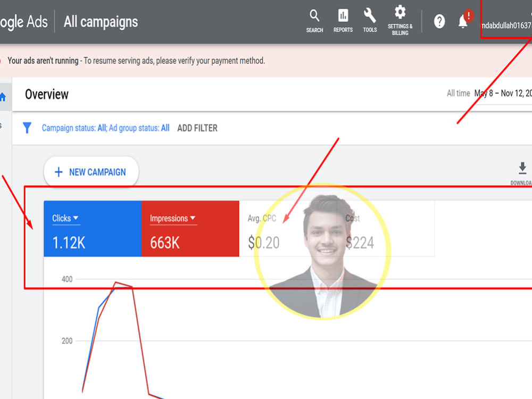Screen dimensions: 532x399
Task: Open the Reports bar-chart icon
Action: pyautogui.click(x=343, y=21)
